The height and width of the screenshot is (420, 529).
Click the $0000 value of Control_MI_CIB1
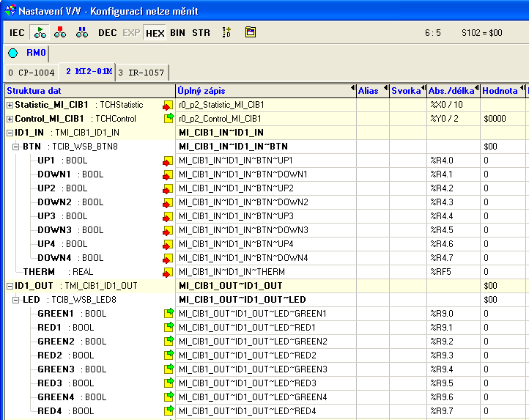(x=503, y=119)
